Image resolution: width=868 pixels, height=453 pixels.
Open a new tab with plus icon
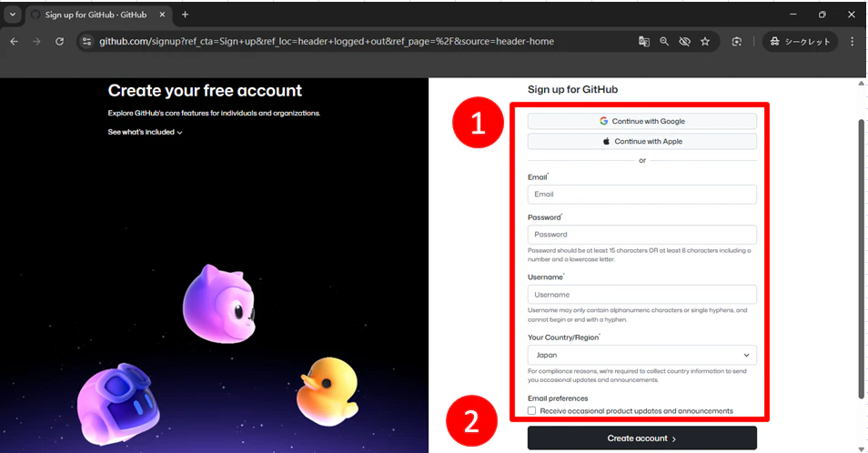(185, 15)
